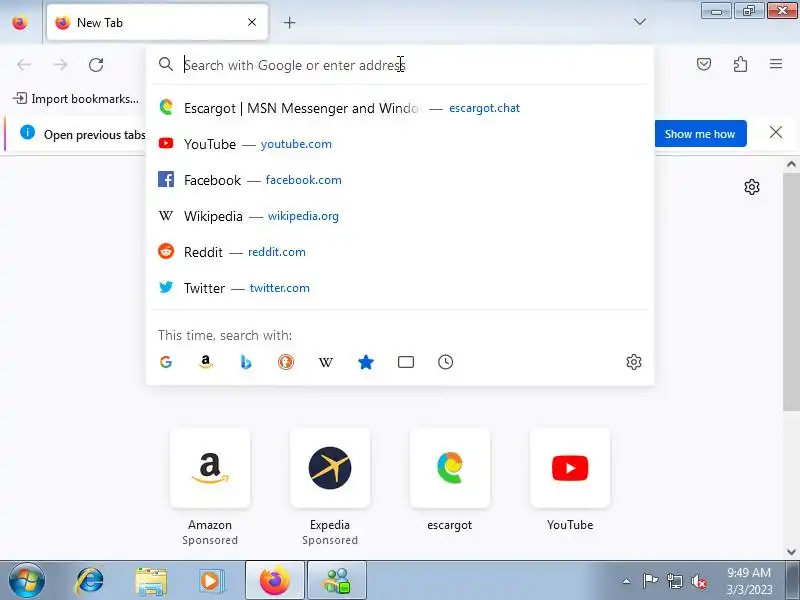Open the Firefox hamburger menu
The image size is (800, 600).
click(776, 64)
